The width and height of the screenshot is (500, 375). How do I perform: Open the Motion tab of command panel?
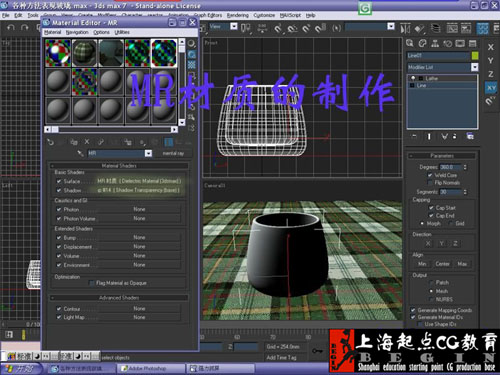tap(447, 43)
